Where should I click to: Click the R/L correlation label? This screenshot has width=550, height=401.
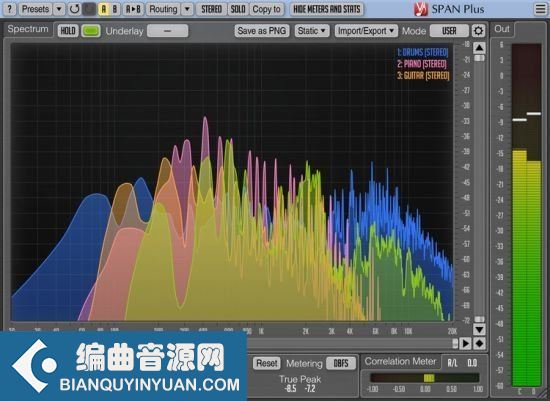coord(452,363)
